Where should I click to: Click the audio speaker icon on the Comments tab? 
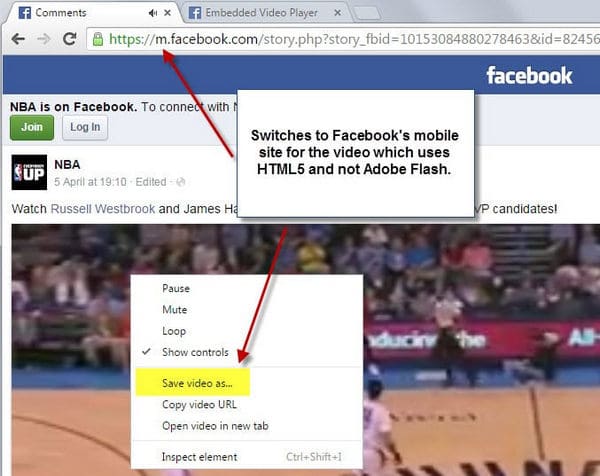click(x=153, y=13)
